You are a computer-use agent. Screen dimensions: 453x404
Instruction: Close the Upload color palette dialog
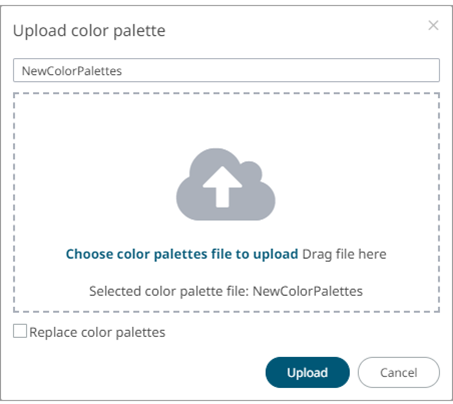click(x=433, y=25)
